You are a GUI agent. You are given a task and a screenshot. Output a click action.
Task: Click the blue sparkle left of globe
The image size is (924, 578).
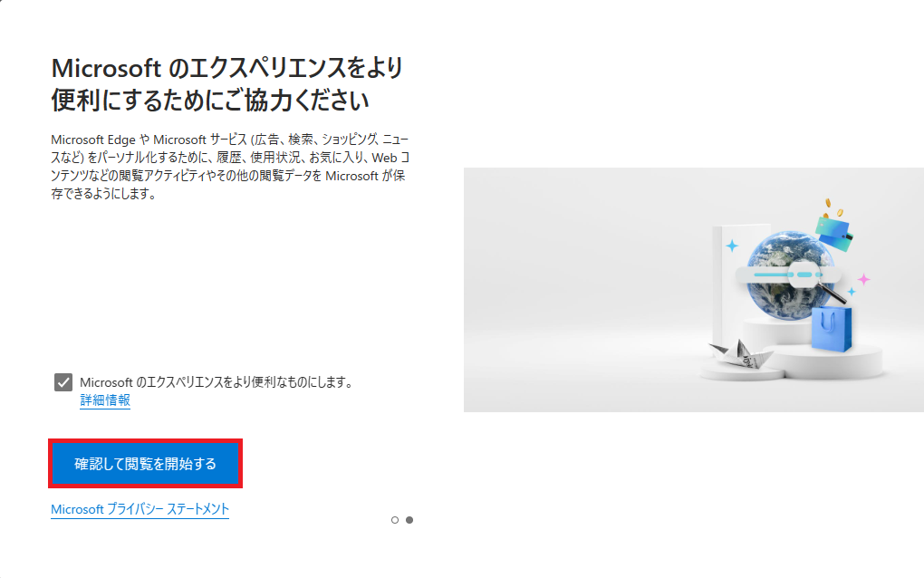point(732,246)
